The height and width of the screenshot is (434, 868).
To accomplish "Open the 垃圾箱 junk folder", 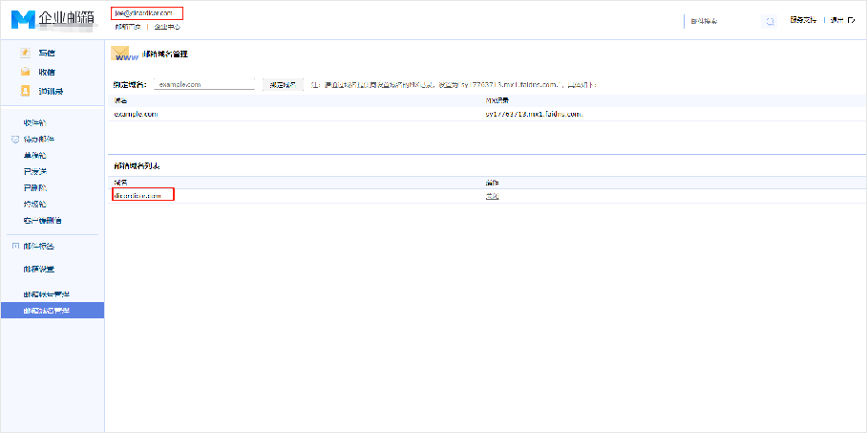I will (35, 204).
